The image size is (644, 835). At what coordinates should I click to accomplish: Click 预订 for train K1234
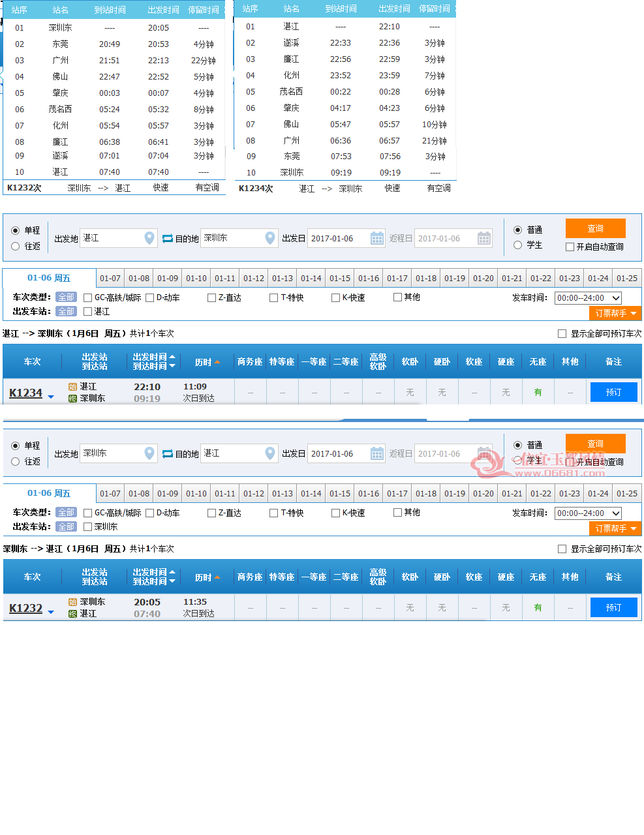pos(614,392)
